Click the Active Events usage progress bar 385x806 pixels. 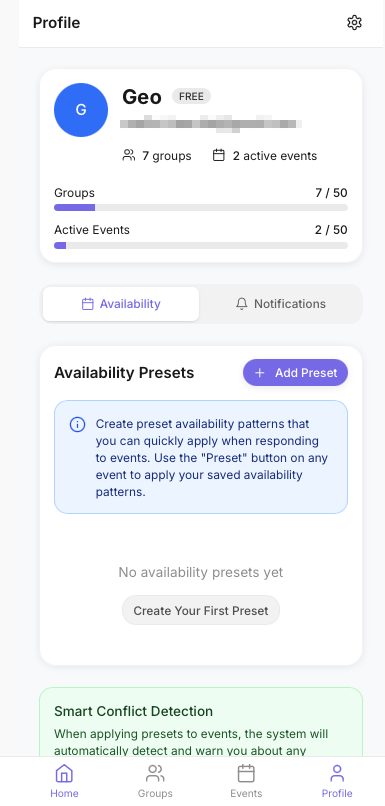201,246
